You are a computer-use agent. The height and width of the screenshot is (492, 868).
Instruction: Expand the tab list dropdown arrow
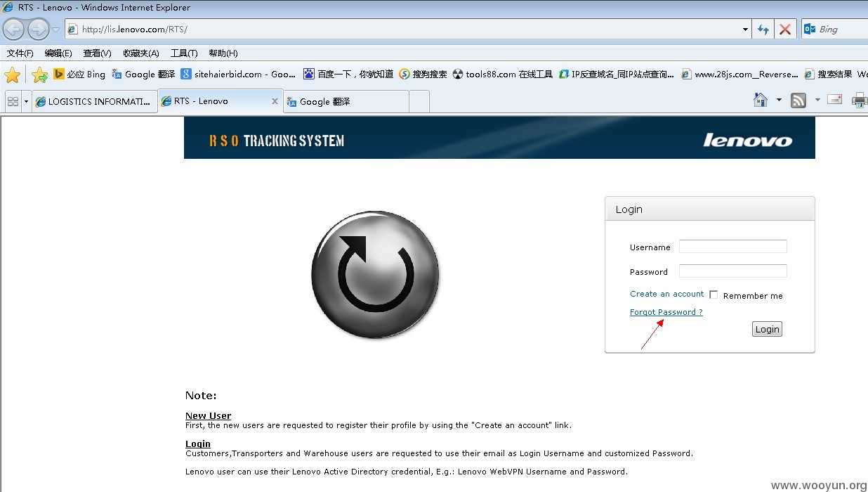26,101
